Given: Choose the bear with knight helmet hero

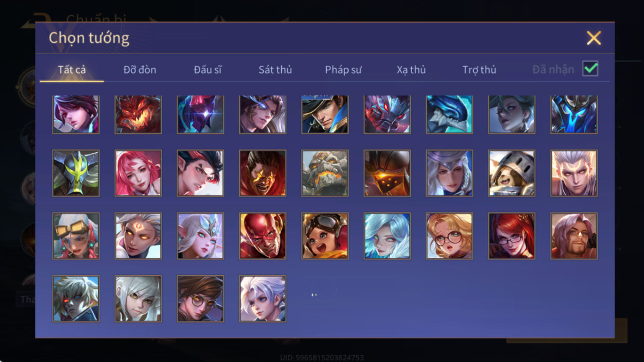Looking at the screenshot, I should tap(512, 173).
